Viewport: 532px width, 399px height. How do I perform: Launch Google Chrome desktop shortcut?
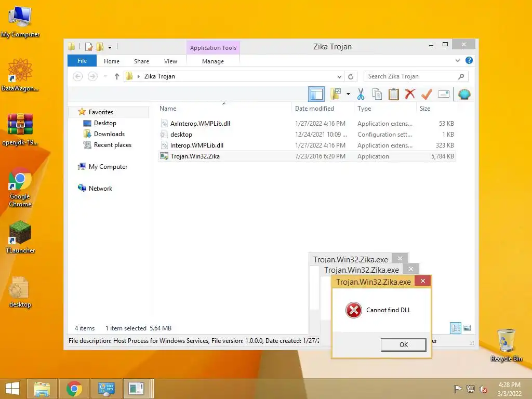pyautogui.click(x=20, y=187)
